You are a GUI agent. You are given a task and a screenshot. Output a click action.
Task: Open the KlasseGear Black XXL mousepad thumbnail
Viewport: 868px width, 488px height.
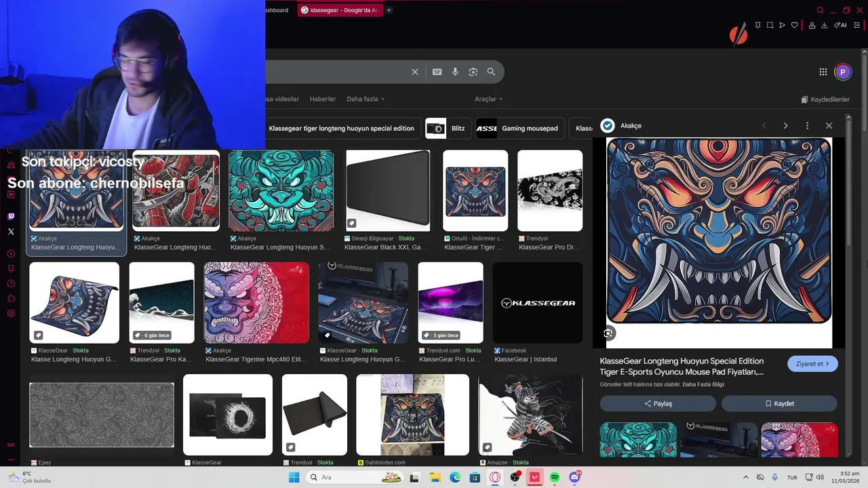387,190
